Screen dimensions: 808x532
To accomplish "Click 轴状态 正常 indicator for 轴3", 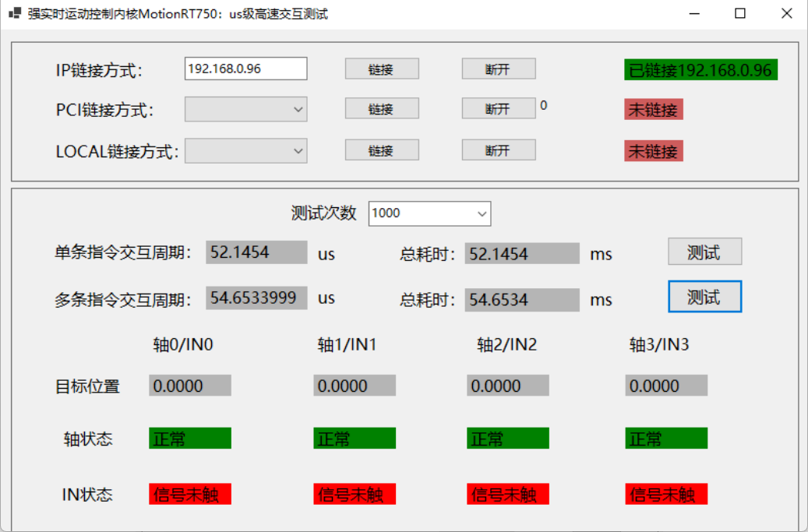I will 666,439.
